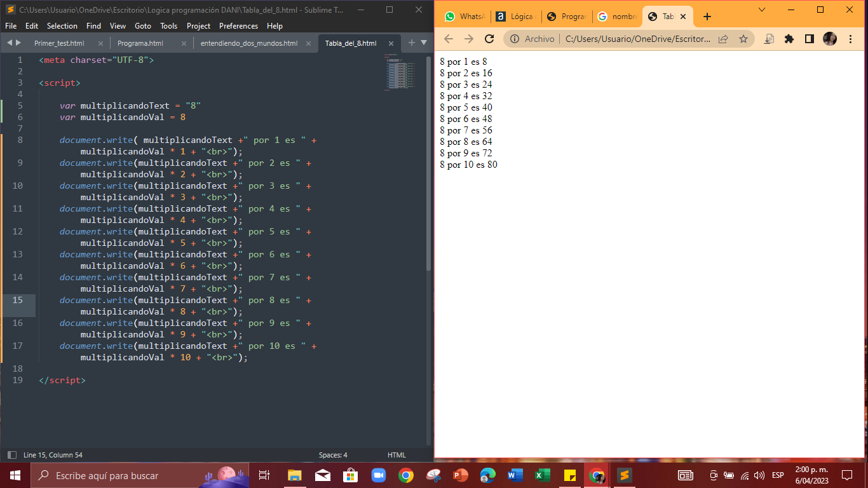Open Word from the taskbar
This screenshot has height=488, width=868.
pyautogui.click(x=515, y=475)
